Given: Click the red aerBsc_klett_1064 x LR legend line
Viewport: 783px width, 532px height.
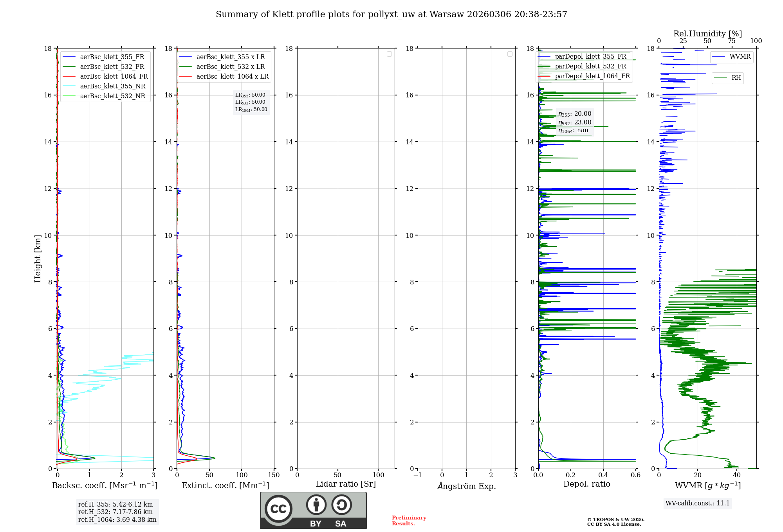Looking at the screenshot, I should point(186,77).
